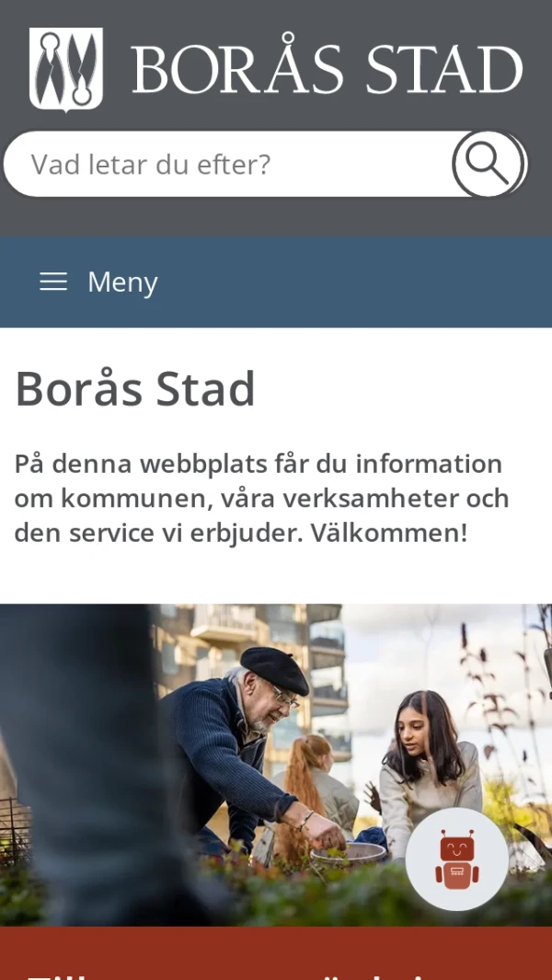Tap the Meny label
Image resolution: width=552 pixels, height=980 pixels.
click(x=122, y=282)
